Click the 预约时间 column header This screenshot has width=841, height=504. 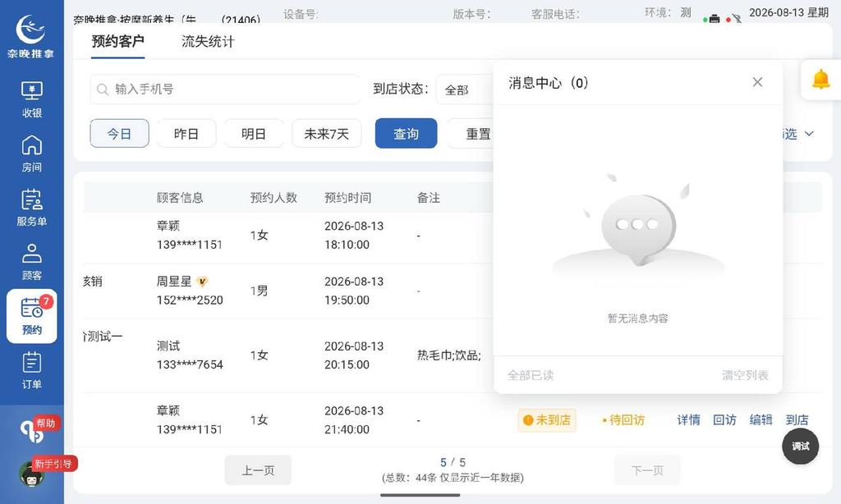coord(348,198)
